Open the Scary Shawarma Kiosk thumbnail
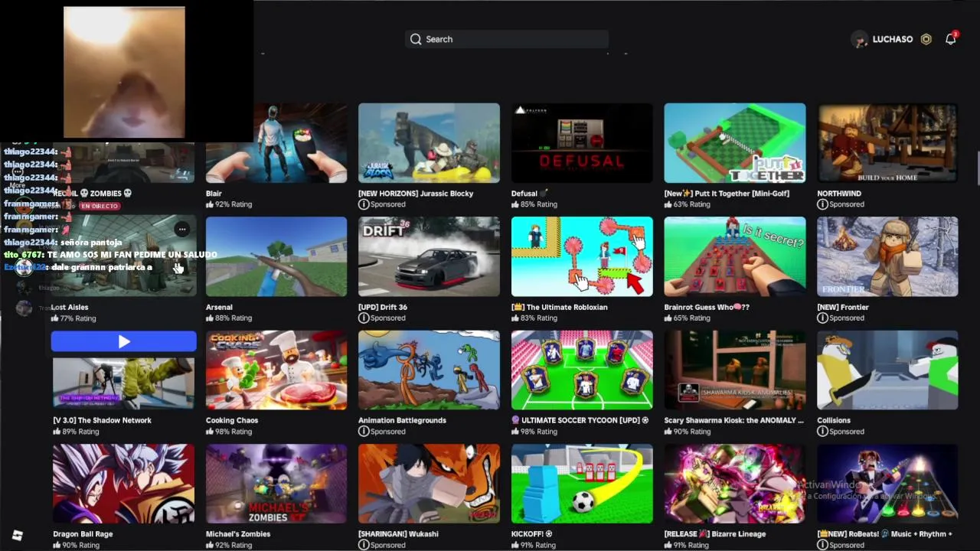Image resolution: width=980 pixels, height=551 pixels. (x=735, y=370)
